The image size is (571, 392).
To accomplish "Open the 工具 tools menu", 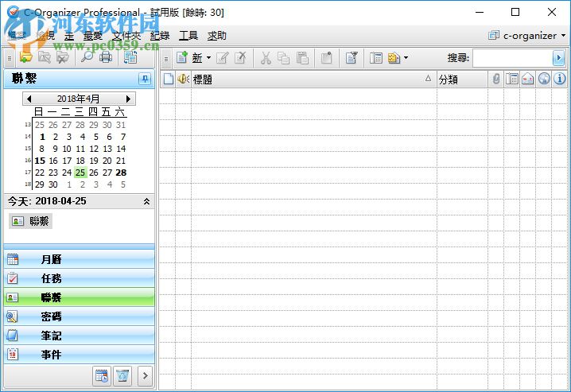I will (188, 36).
